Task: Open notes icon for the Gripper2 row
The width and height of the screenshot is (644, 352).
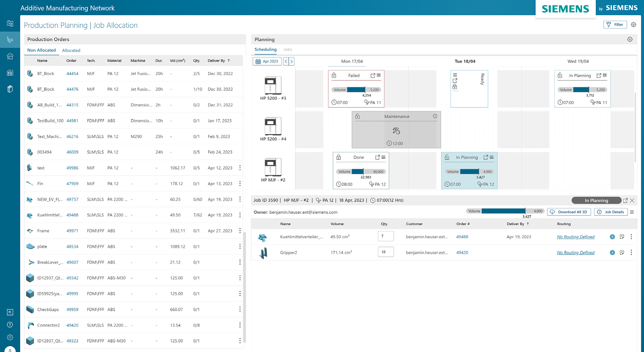Action: click(622, 252)
